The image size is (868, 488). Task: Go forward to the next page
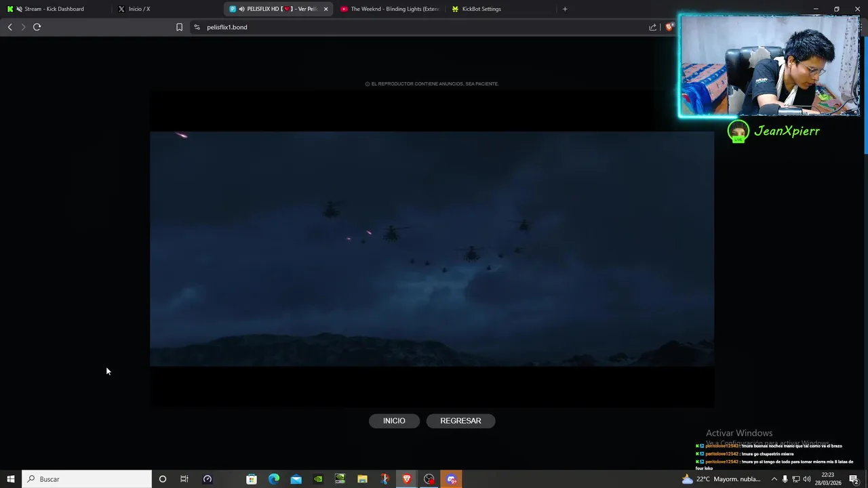tap(23, 27)
